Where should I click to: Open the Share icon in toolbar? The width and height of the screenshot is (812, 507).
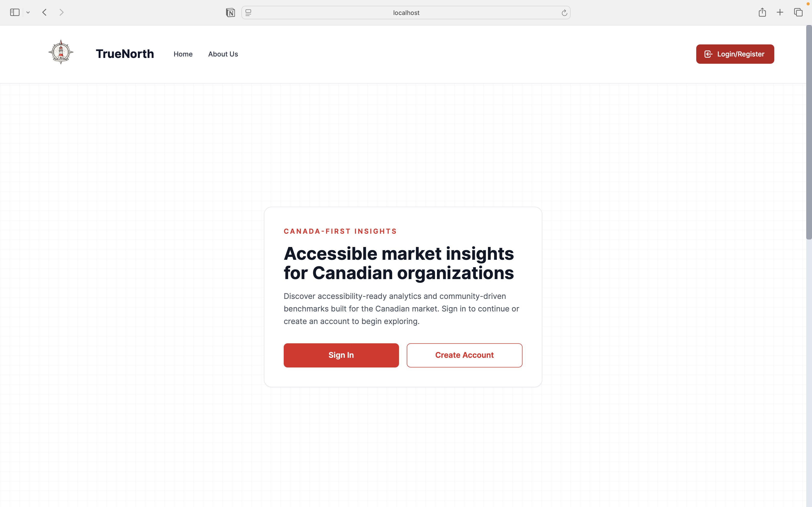(762, 12)
